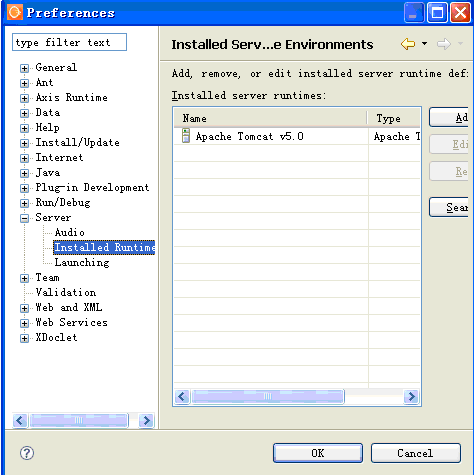
Task: Click tree panel scroll left arrow
Action: click(x=20, y=420)
